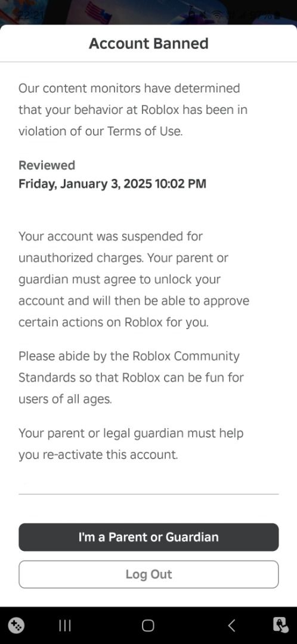The height and width of the screenshot is (644, 297).
Task: Tap the Wi-Fi status icon
Action: (x=218, y=17)
